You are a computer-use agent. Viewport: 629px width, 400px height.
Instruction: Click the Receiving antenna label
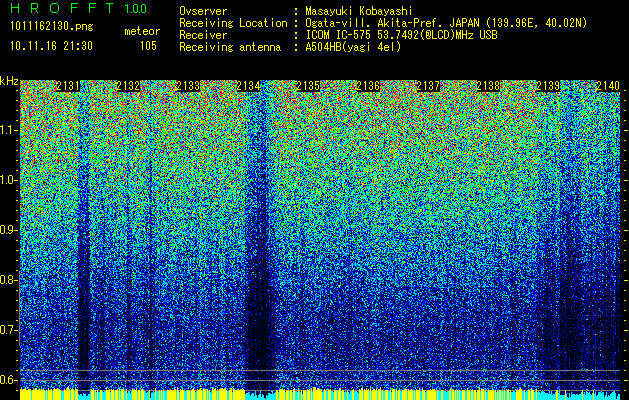[x=230, y=47]
